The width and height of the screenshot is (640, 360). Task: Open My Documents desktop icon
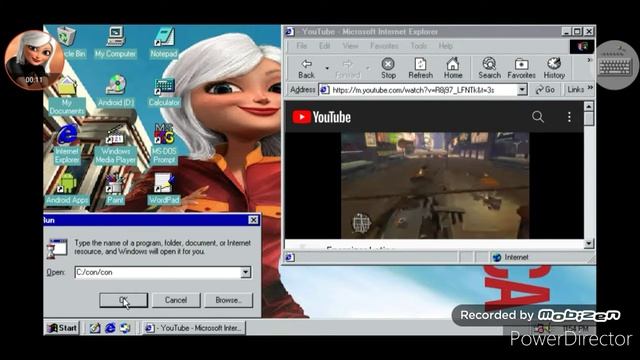click(x=67, y=96)
